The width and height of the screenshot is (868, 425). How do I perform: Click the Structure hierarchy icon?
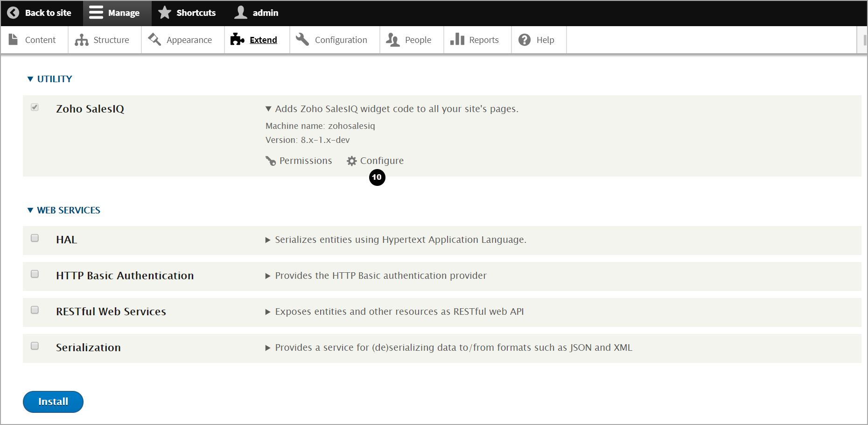pyautogui.click(x=82, y=40)
